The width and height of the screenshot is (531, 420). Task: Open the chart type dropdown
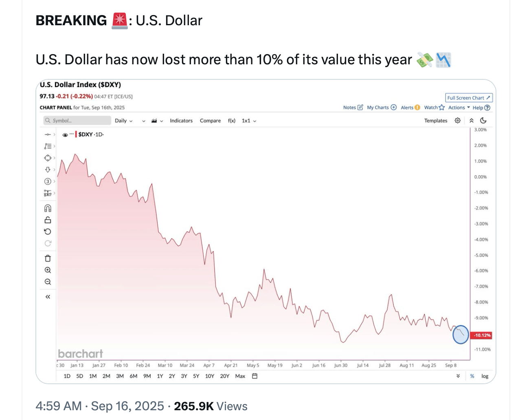point(155,120)
